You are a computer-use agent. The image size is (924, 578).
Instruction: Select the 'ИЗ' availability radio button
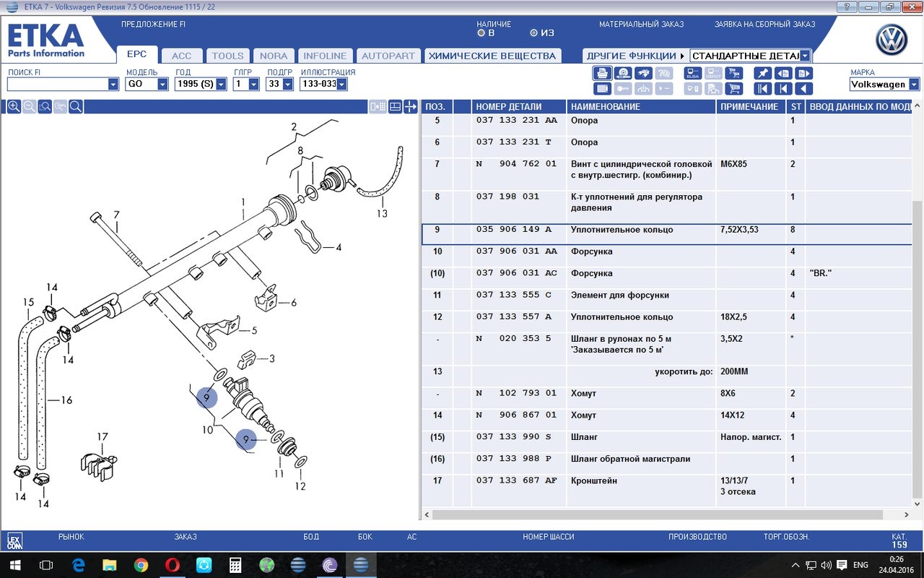click(533, 33)
